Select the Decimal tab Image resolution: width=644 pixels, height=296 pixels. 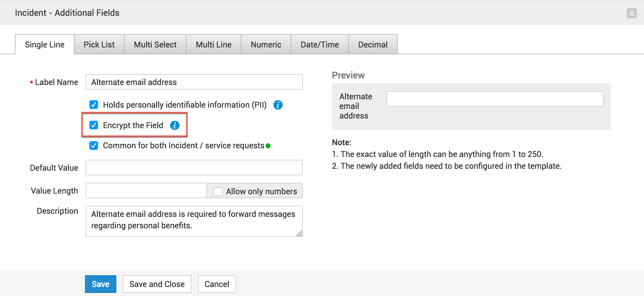(373, 45)
